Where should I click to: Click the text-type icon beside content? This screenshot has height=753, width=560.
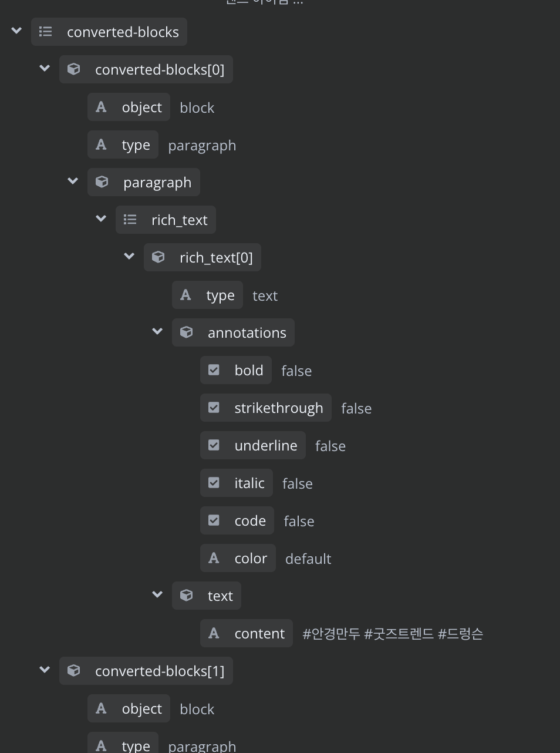point(214,633)
